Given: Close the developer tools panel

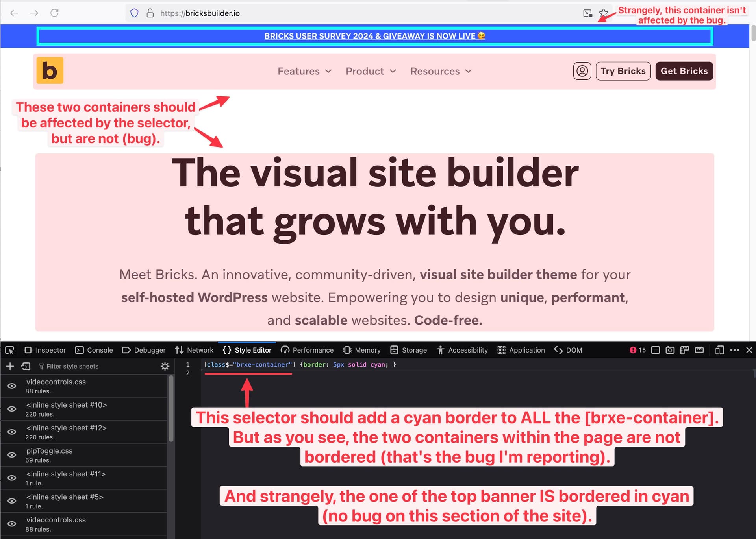Looking at the screenshot, I should [x=749, y=350].
